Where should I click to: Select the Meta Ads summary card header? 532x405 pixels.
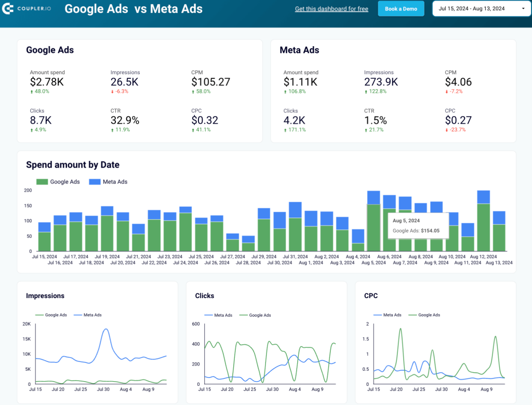299,50
